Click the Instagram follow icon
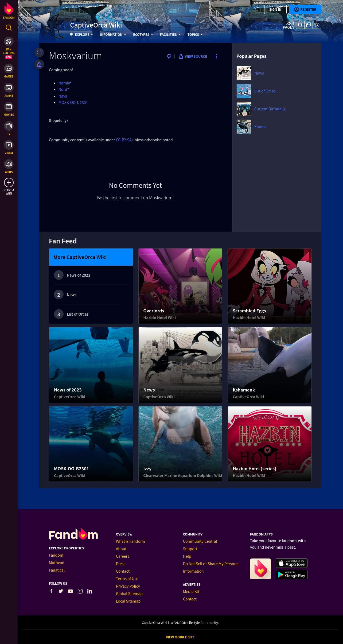The height and width of the screenshot is (644, 343). [80, 591]
